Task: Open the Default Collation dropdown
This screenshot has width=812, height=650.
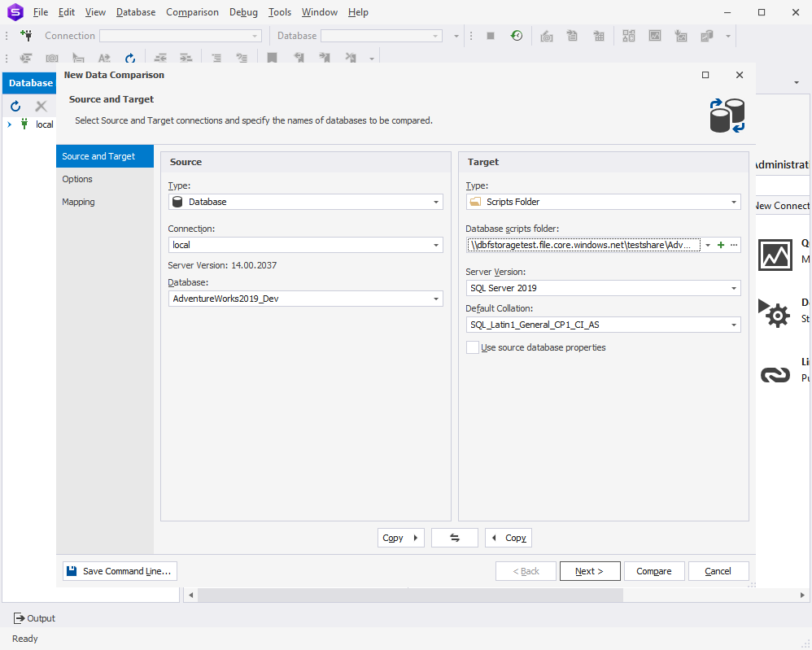Action: [x=603, y=325]
